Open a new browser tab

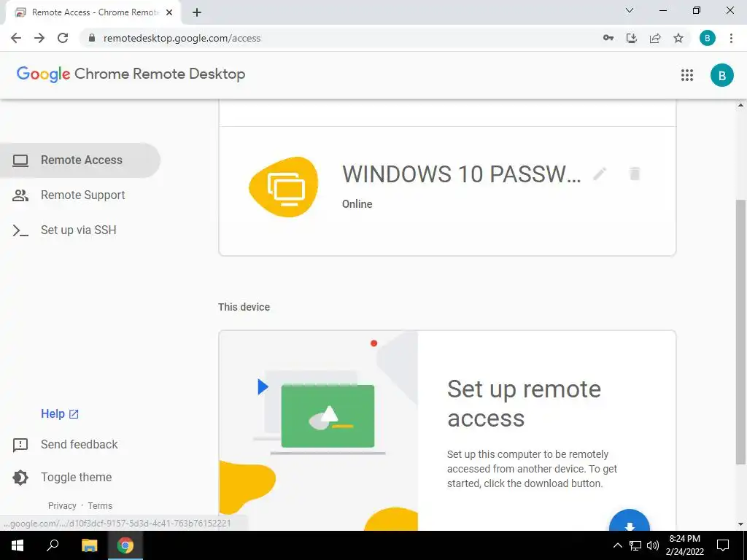[197, 12]
